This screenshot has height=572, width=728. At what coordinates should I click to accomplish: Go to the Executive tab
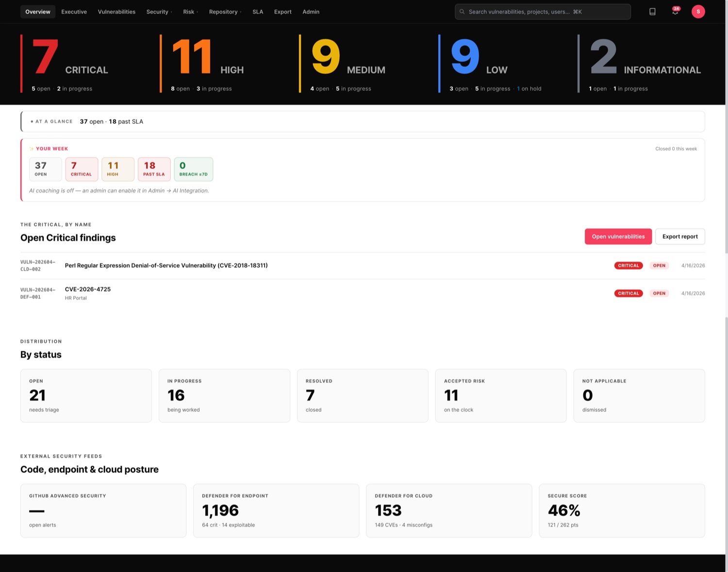(74, 12)
